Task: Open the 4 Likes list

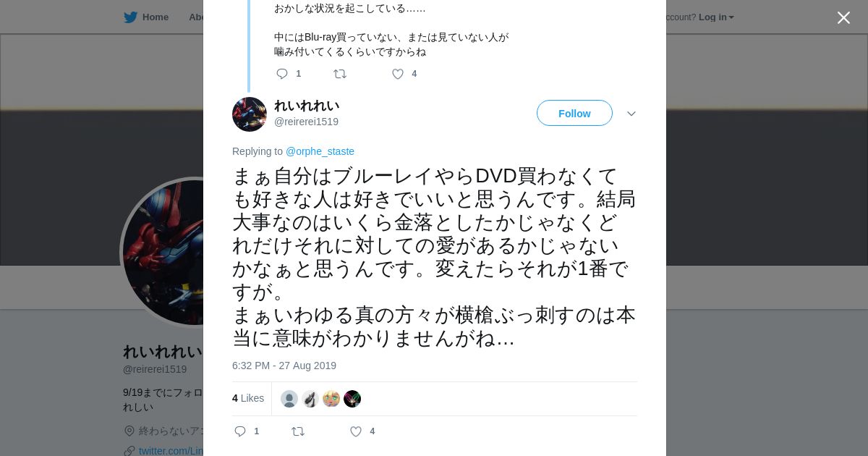Action: pyautogui.click(x=248, y=398)
